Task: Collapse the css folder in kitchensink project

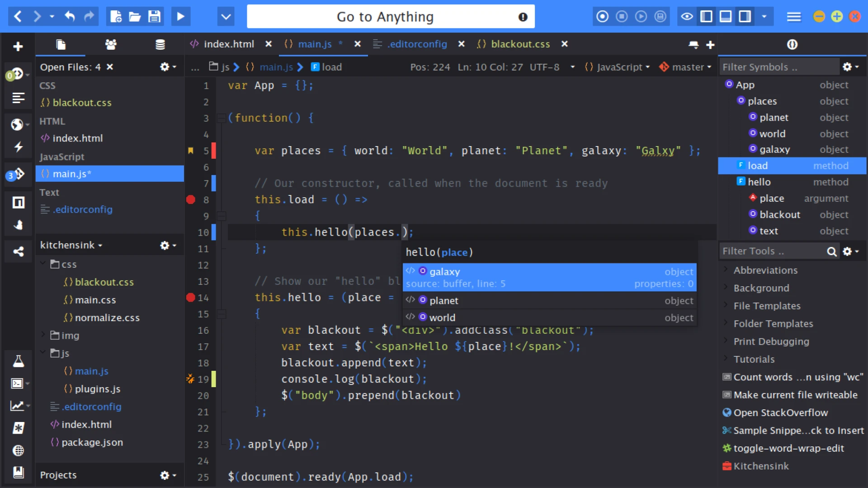Action: click(x=43, y=264)
